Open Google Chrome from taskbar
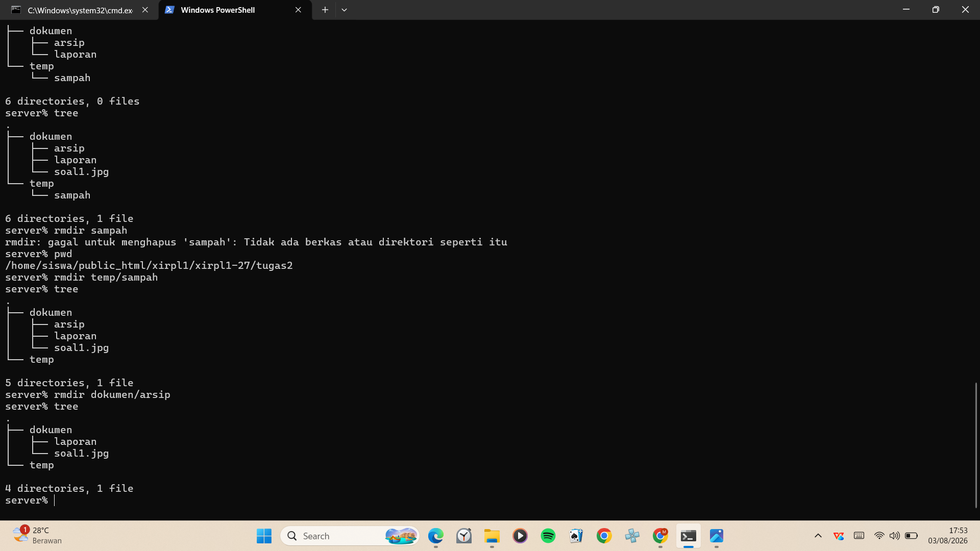 (x=604, y=536)
